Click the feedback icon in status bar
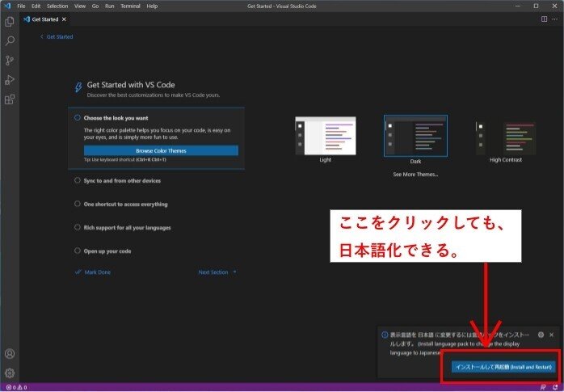Screen dimensions: 564x392 (x=543, y=387)
